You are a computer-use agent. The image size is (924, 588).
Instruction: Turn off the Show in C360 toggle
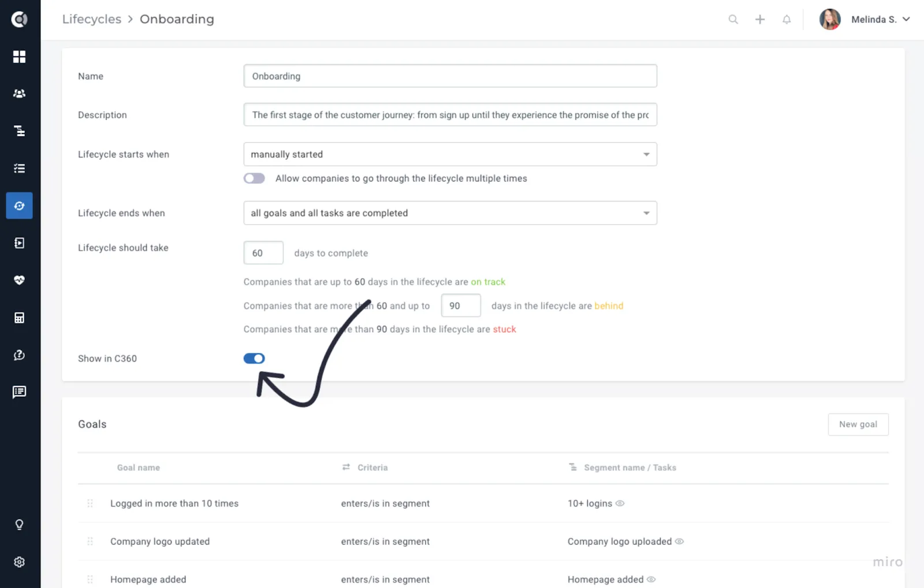[x=254, y=359]
